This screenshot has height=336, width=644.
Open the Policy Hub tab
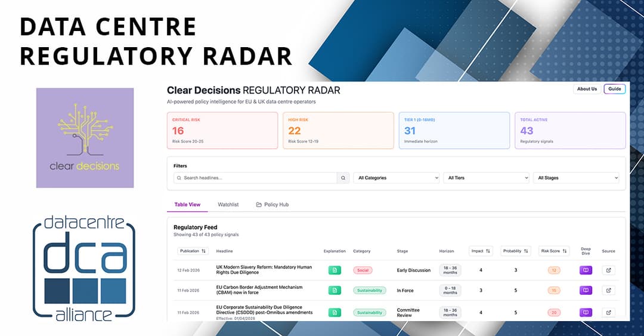click(x=273, y=204)
